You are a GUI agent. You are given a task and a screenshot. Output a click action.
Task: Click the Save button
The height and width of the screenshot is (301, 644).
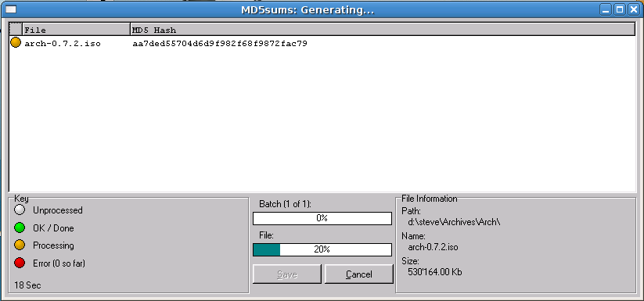[286, 274]
